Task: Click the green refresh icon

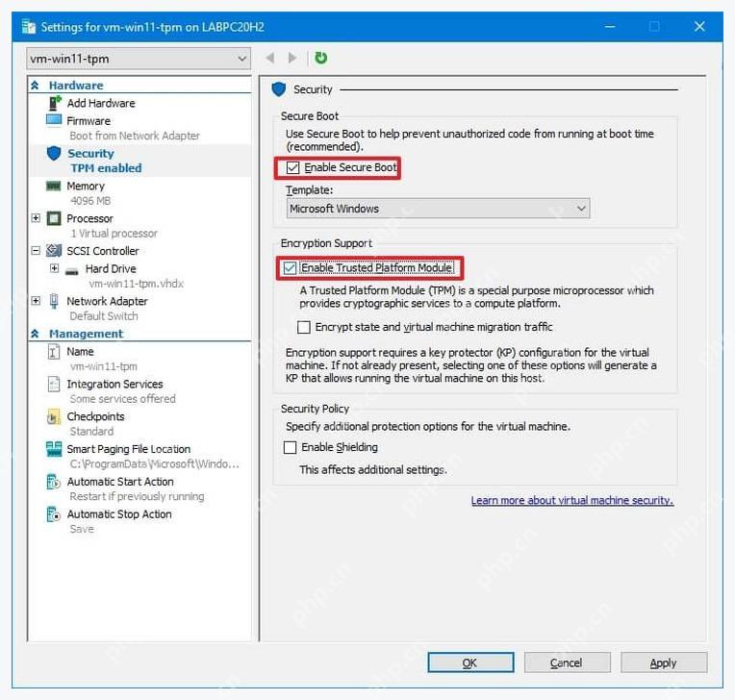Action: [x=321, y=58]
